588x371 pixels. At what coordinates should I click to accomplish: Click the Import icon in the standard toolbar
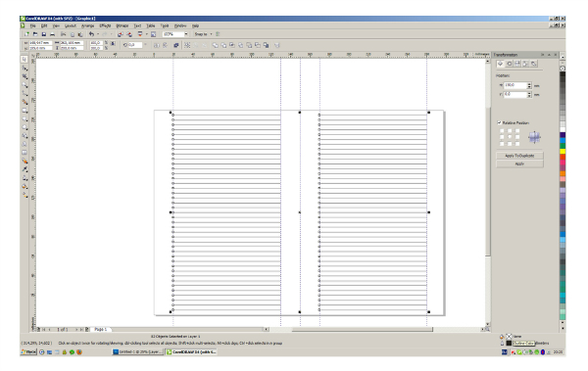(x=120, y=34)
